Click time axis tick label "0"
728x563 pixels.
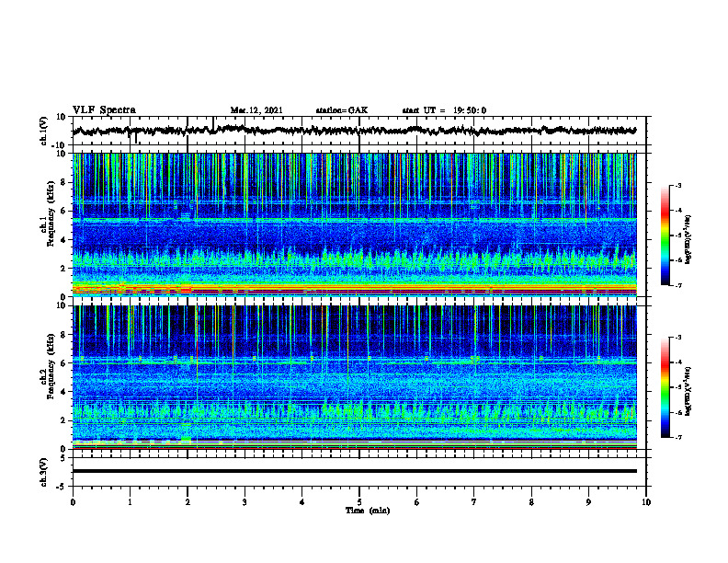tap(73, 502)
